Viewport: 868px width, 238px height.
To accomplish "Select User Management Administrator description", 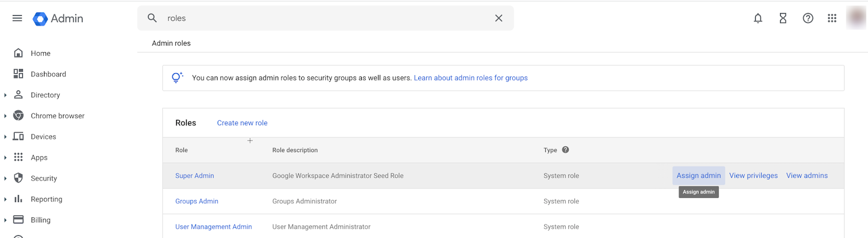I will 322,227.
